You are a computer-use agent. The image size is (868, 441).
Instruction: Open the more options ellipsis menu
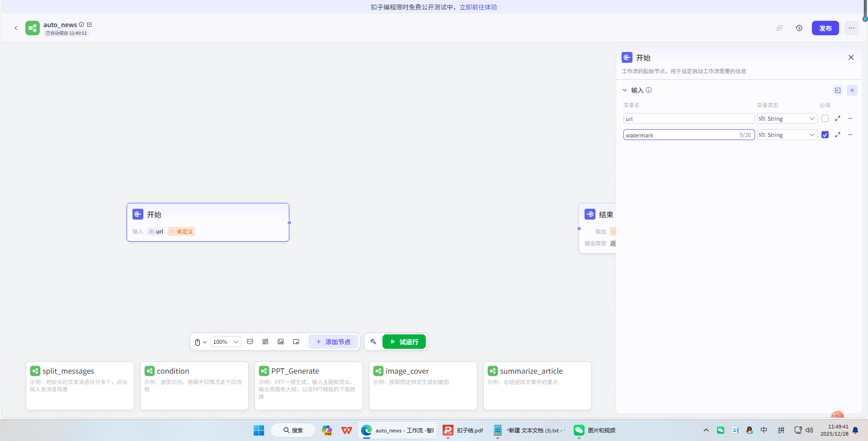click(852, 28)
